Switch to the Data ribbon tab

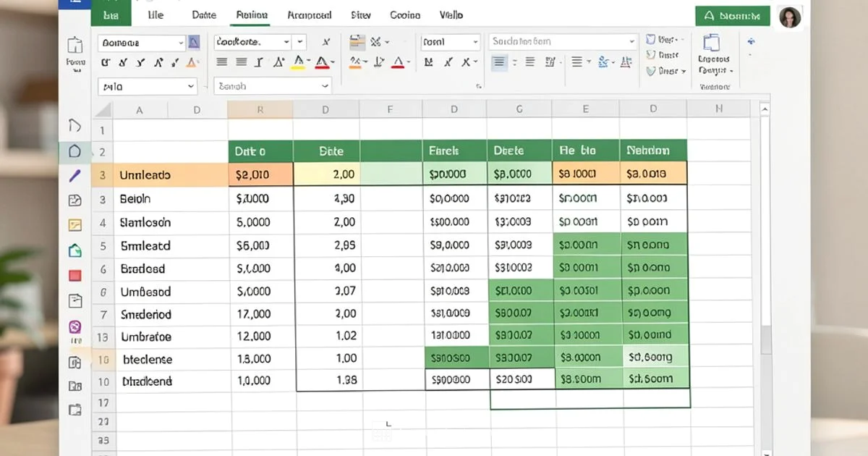[x=203, y=14]
